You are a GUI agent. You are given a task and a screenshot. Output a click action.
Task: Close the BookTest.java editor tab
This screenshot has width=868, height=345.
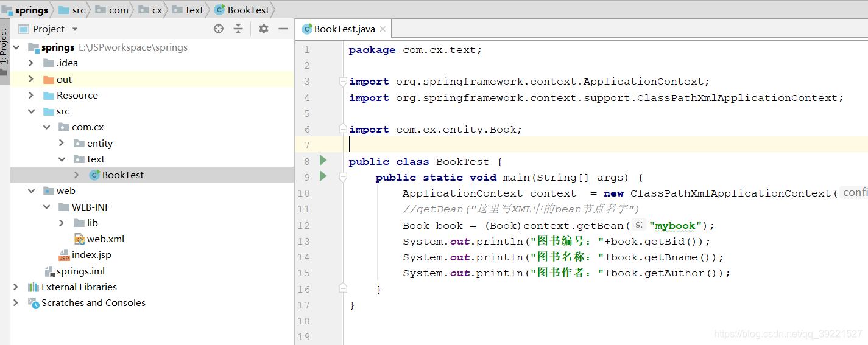(383, 29)
